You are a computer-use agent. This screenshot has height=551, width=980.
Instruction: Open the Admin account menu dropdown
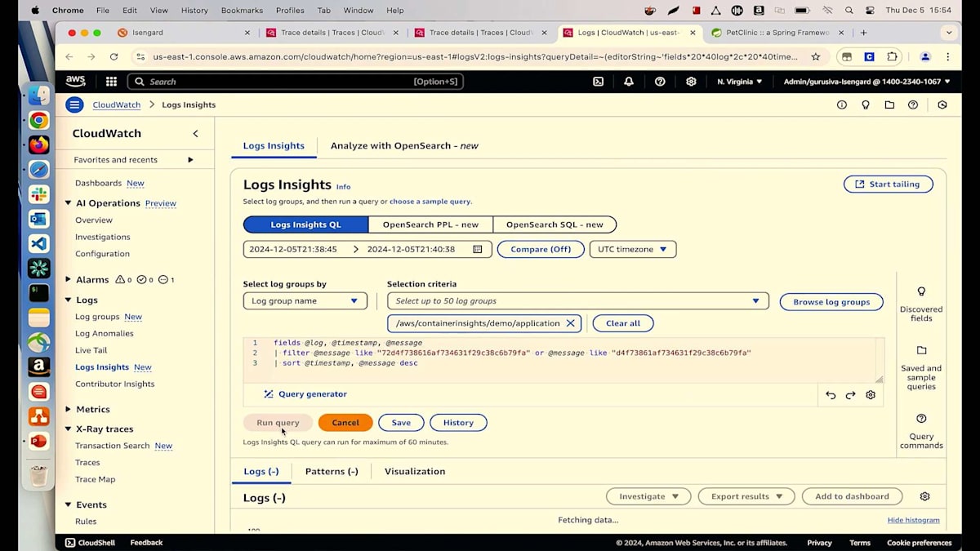[x=866, y=82]
